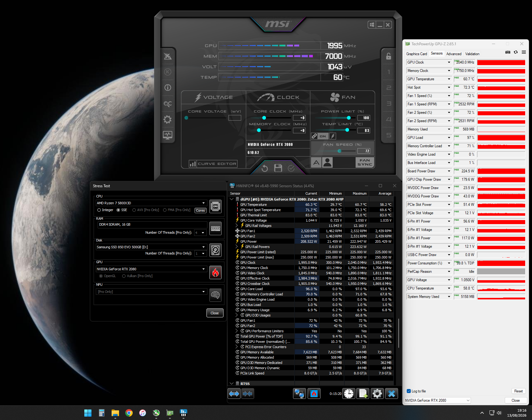Expand the GPU Performance Limiters row
Image resolution: width=532 pixels, height=420 pixels.
tap(237, 331)
